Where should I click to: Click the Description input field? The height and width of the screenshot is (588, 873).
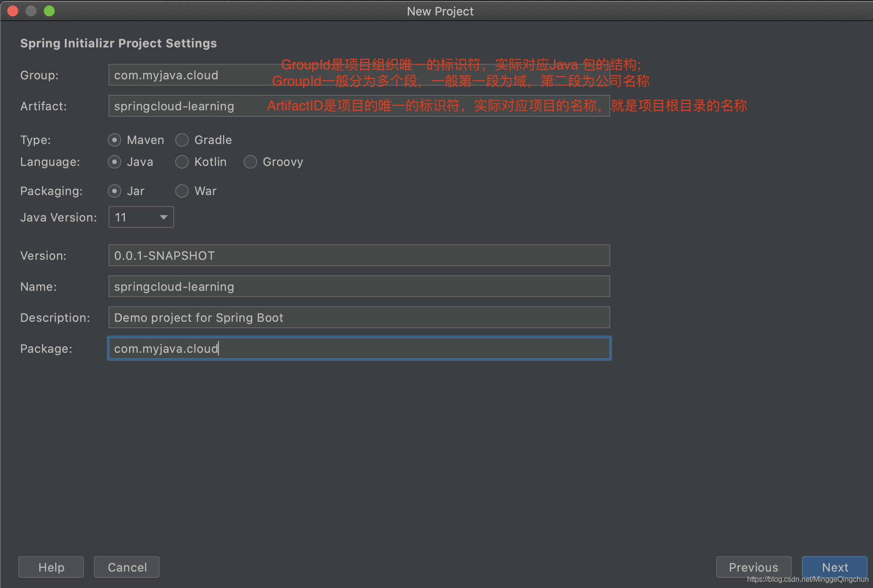359,317
